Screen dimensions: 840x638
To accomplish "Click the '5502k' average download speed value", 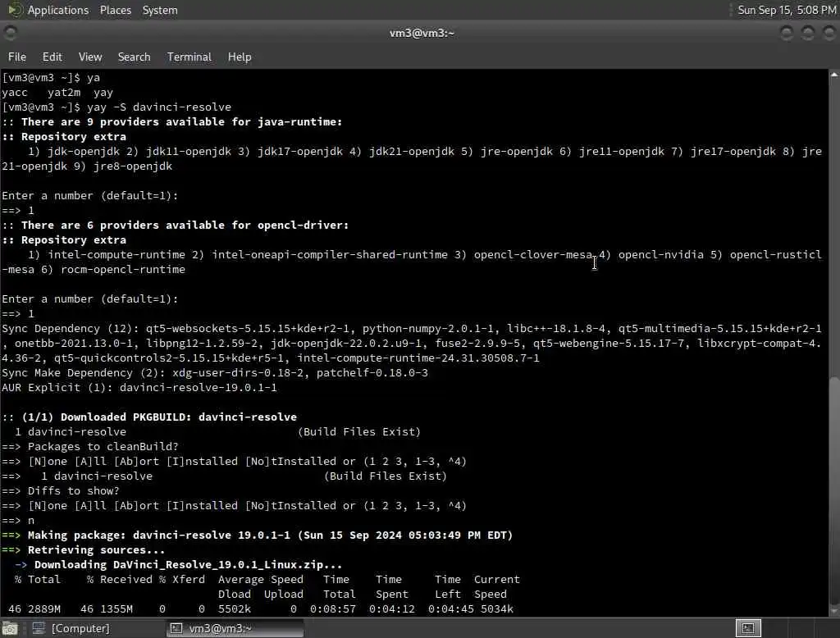I will (234, 609).
